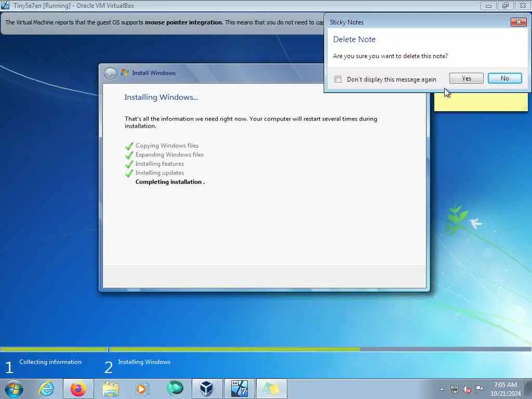This screenshot has width=532, height=399.
Task: Click the date 10/21/2024 in the tray
Action: pos(506,394)
